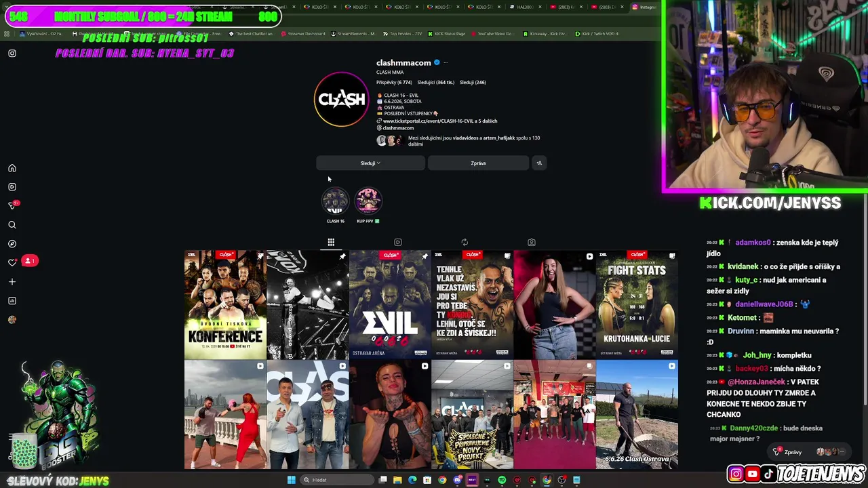Switch to the reposts tab on the profile

(x=465, y=242)
